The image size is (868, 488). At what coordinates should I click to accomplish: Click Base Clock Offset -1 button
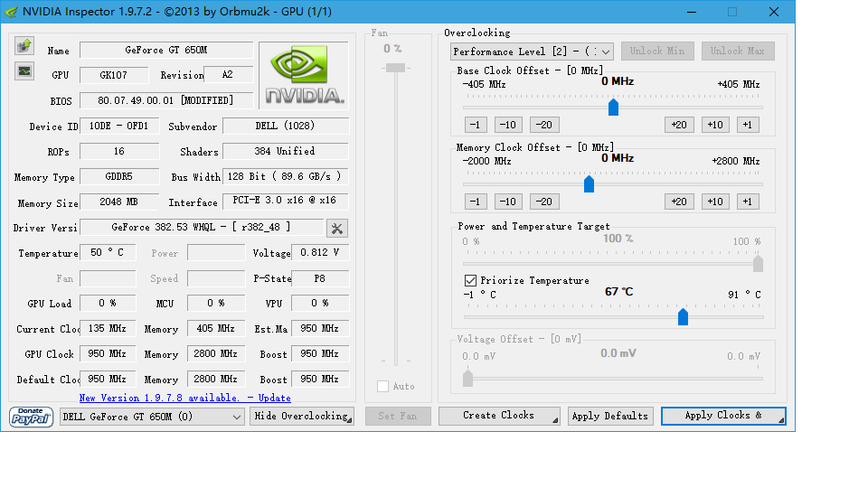[x=476, y=125]
